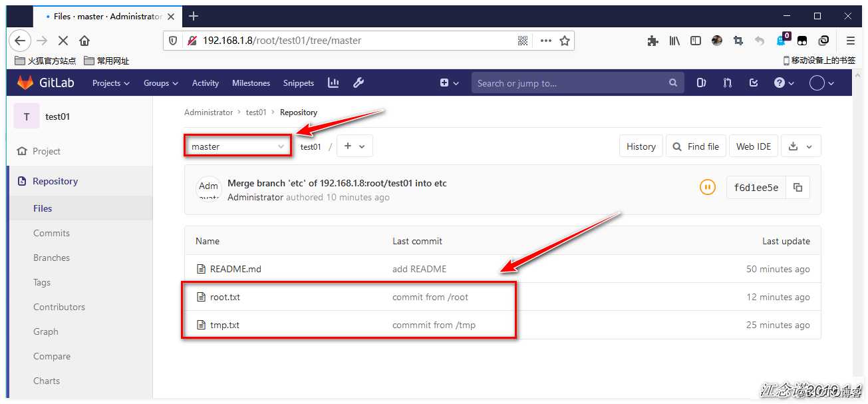Click commit SHA f6d1ee5e
The width and height of the screenshot is (868, 404).
756,188
